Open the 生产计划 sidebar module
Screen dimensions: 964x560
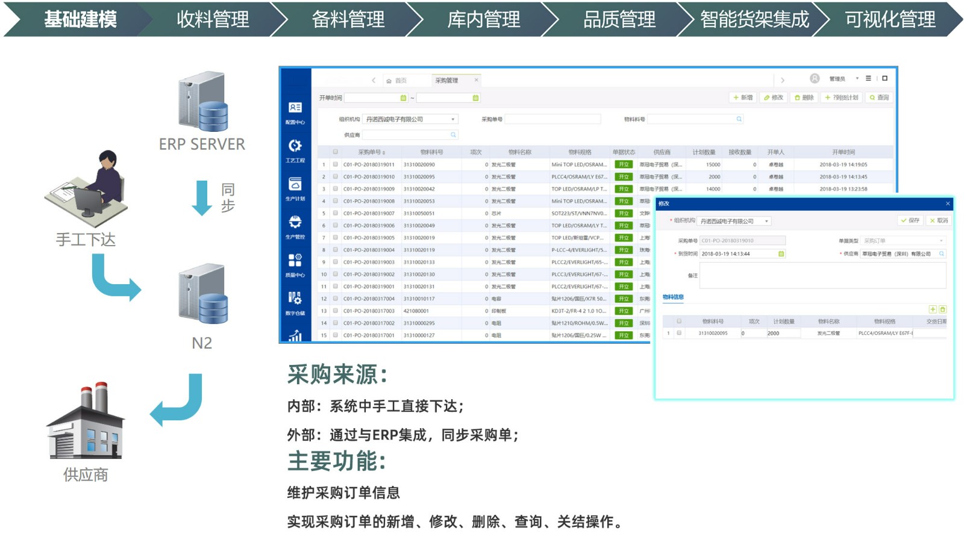pyautogui.click(x=295, y=187)
